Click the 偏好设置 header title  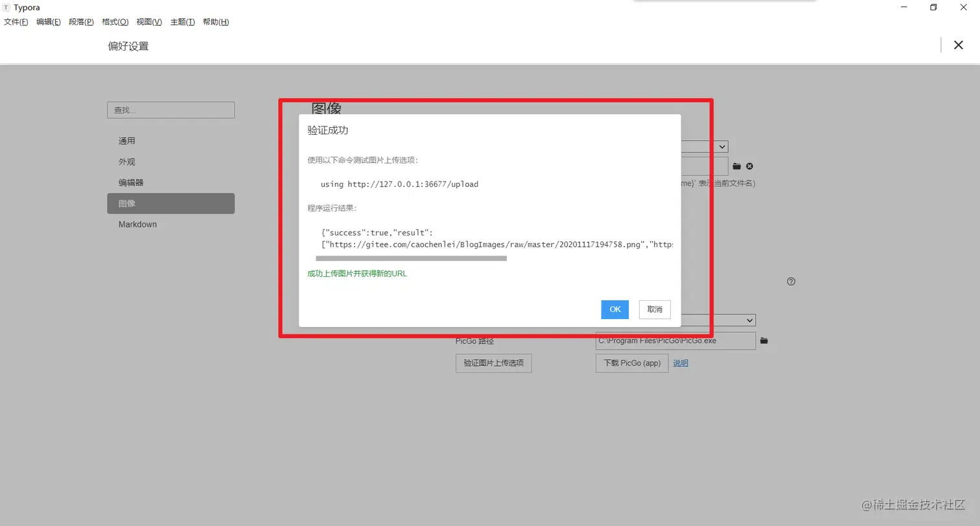click(128, 46)
